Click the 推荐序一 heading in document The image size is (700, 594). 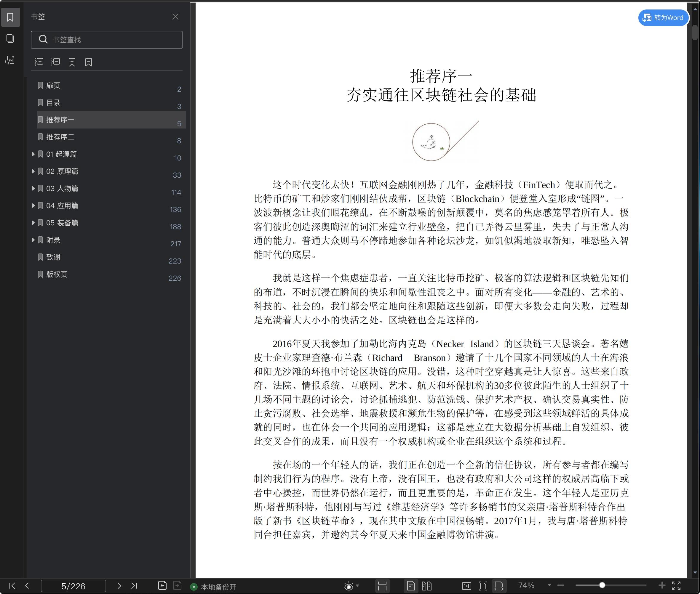[x=441, y=76]
